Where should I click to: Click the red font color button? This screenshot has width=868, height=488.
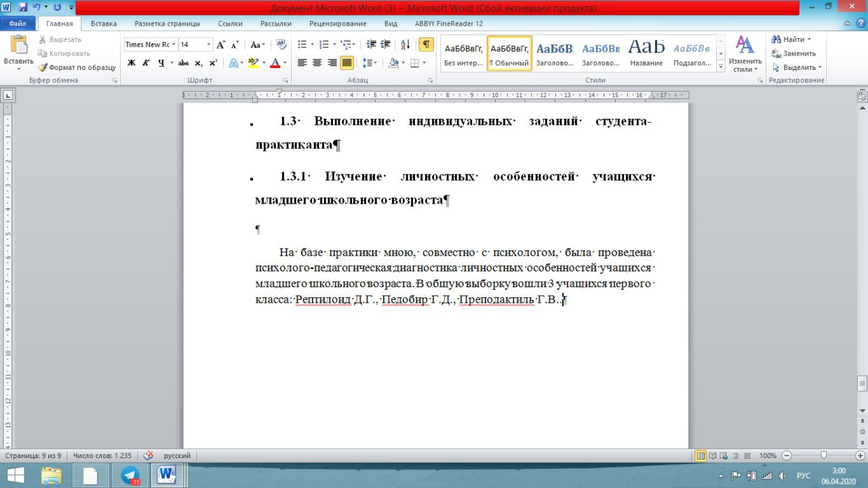click(x=275, y=63)
